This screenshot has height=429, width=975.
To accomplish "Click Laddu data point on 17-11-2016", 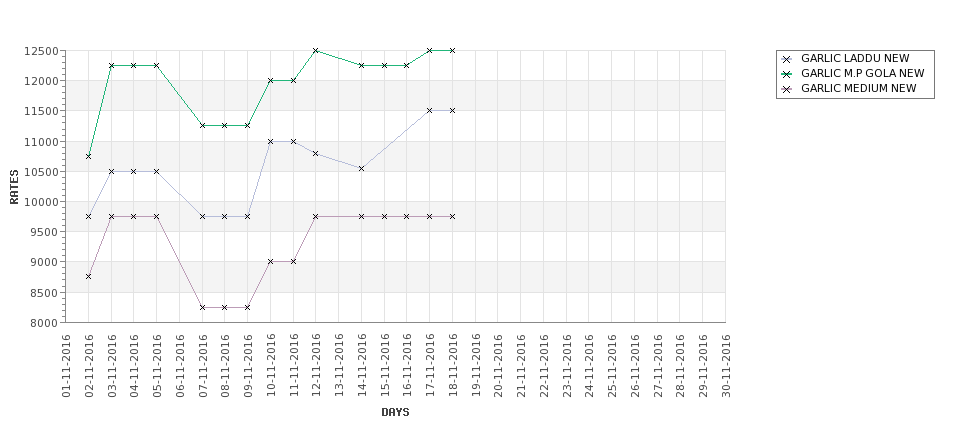I will (x=429, y=111).
